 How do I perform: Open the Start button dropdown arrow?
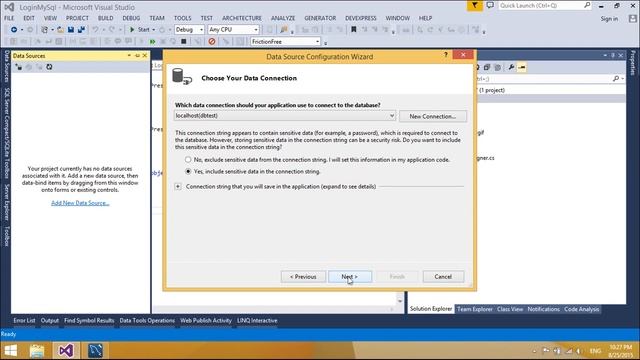point(153,30)
